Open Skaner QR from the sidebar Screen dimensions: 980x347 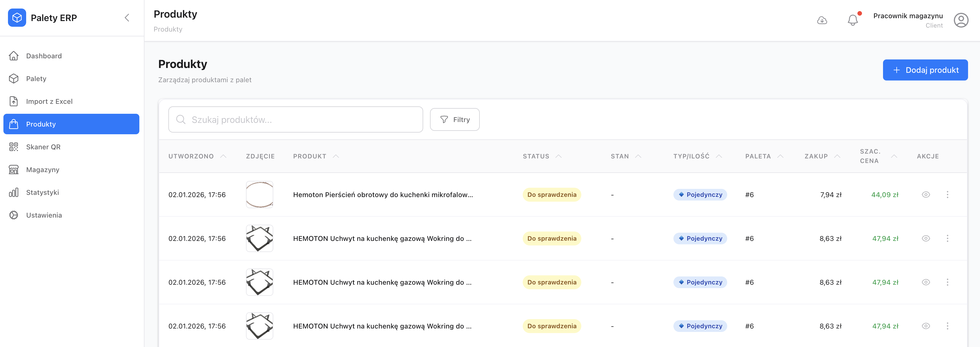pos(43,147)
